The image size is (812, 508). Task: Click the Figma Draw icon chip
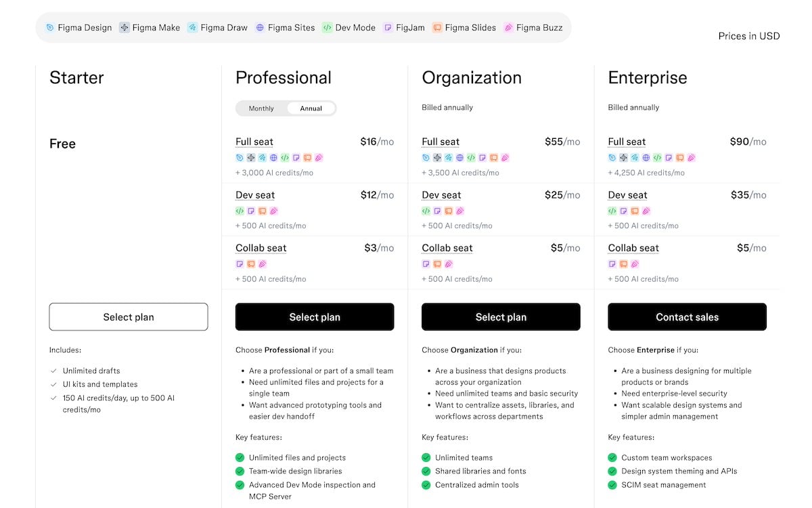tap(193, 28)
